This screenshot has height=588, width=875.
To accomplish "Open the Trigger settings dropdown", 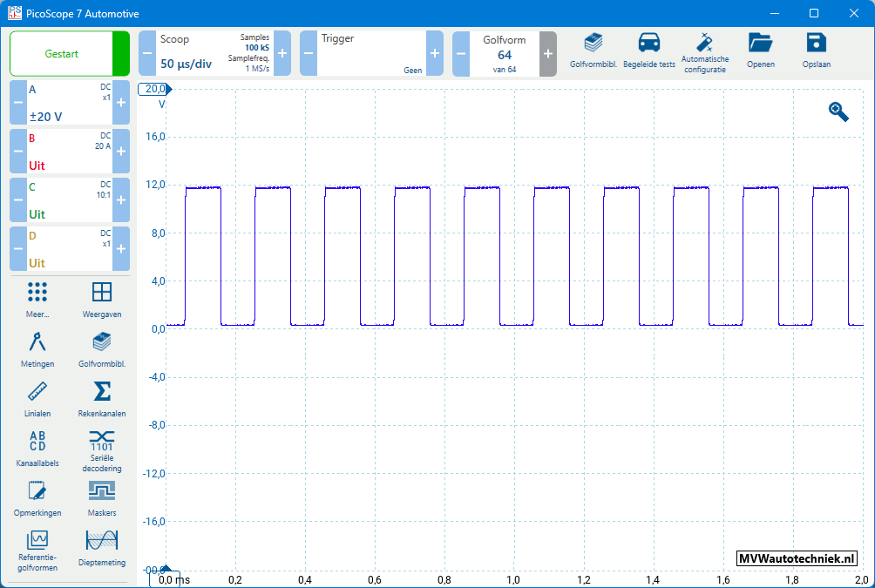I will point(371,54).
